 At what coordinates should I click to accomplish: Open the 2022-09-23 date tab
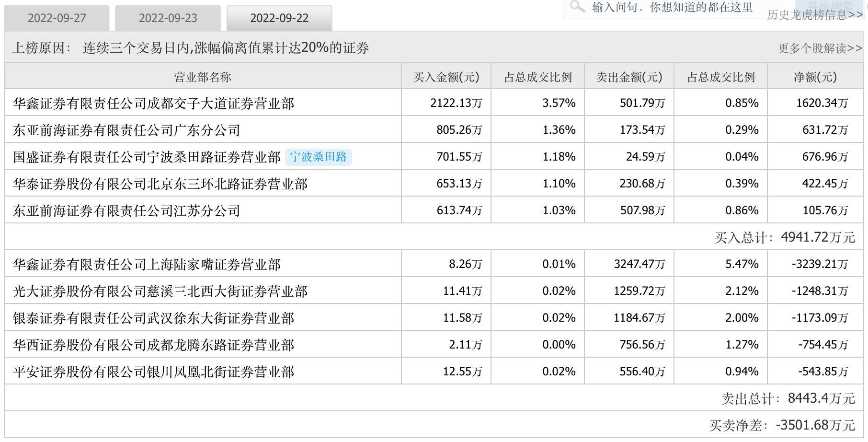[x=168, y=18]
